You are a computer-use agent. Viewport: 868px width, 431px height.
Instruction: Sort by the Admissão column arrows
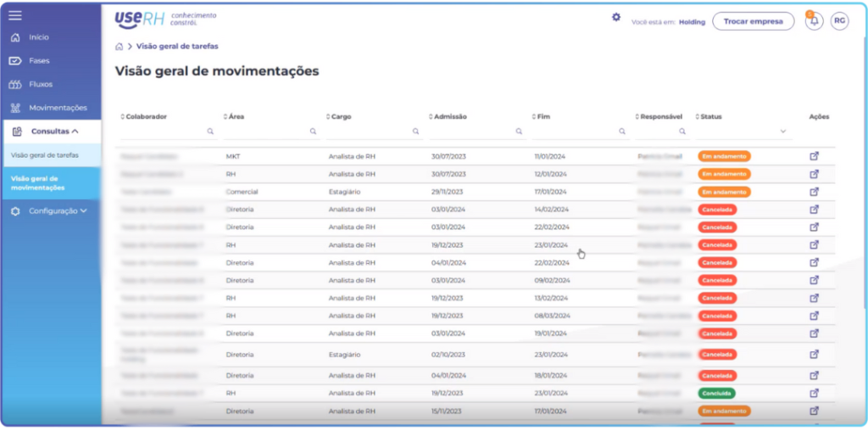(431, 117)
